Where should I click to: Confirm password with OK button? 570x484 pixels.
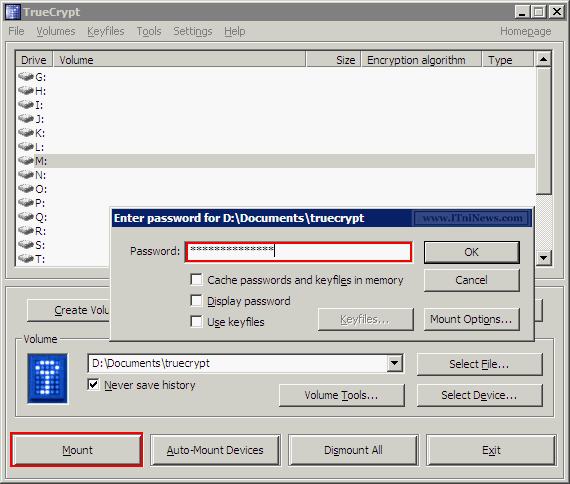pos(471,252)
